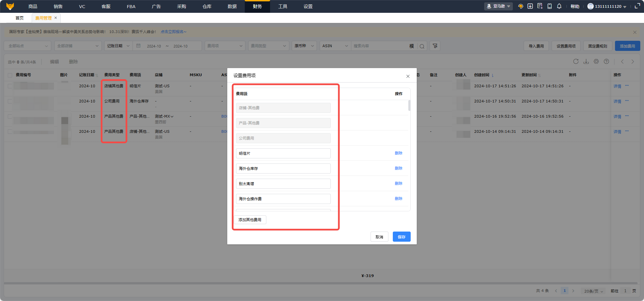644x301 pixels.
Task: Select the checkbox for the 公司费用 row
Action: [x=10, y=101]
